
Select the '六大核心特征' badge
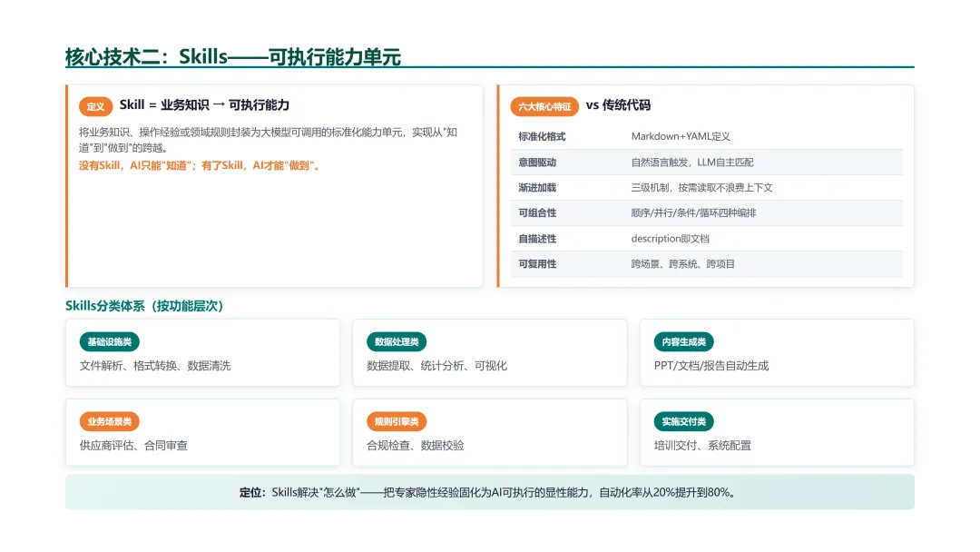tap(544, 106)
